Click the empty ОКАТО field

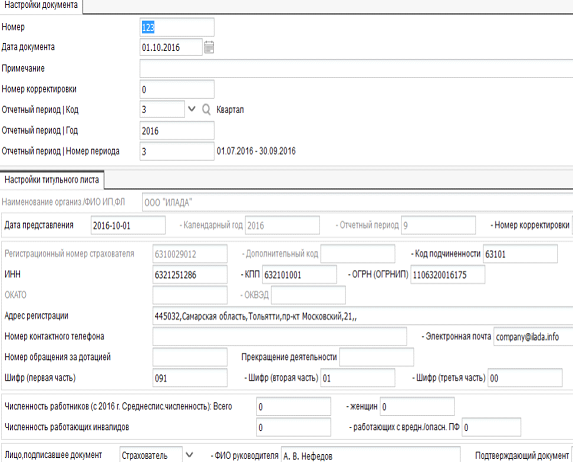190,295
